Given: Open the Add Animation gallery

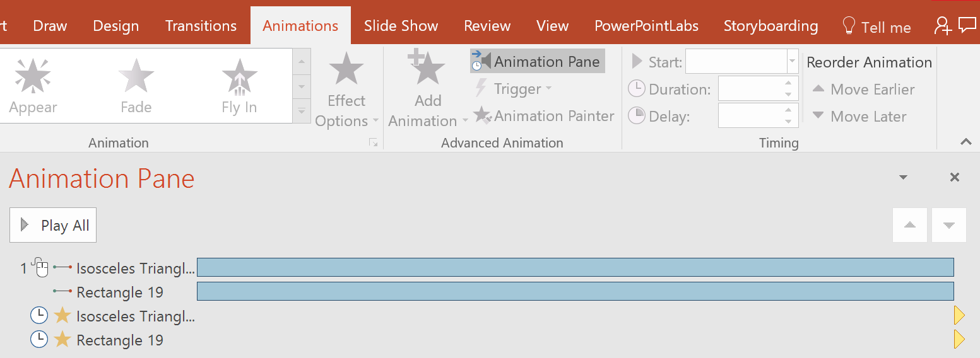Looking at the screenshot, I should click(428, 92).
